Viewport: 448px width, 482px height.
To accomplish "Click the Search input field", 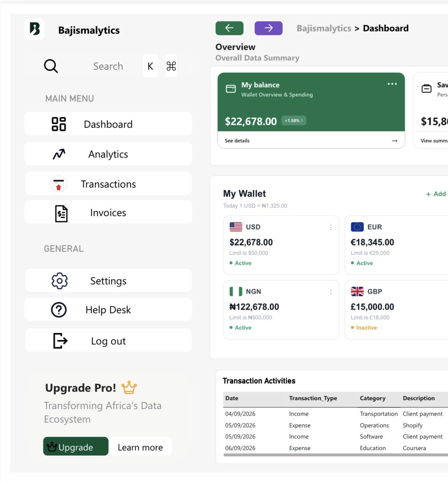I will click(x=108, y=66).
